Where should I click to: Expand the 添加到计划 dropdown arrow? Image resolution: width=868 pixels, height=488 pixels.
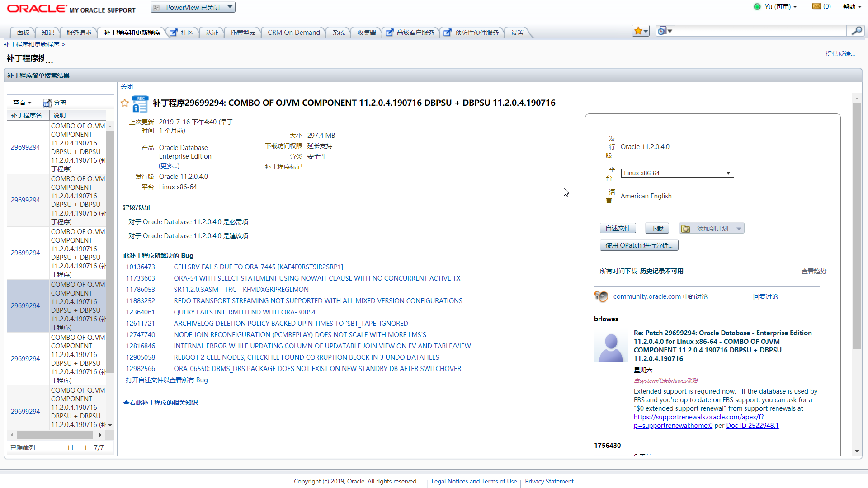coord(740,228)
